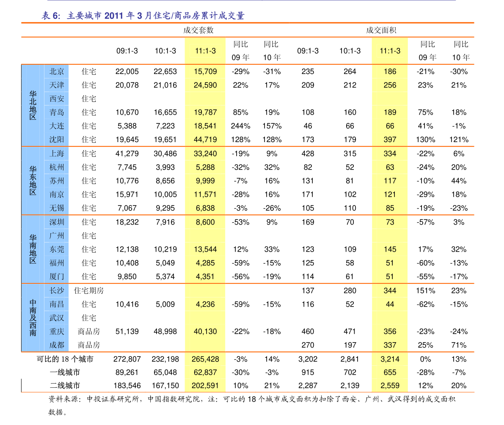The width and height of the screenshot is (504, 425).
Task: Select the 202,591 value in bottom row
Action: (x=205, y=386)
